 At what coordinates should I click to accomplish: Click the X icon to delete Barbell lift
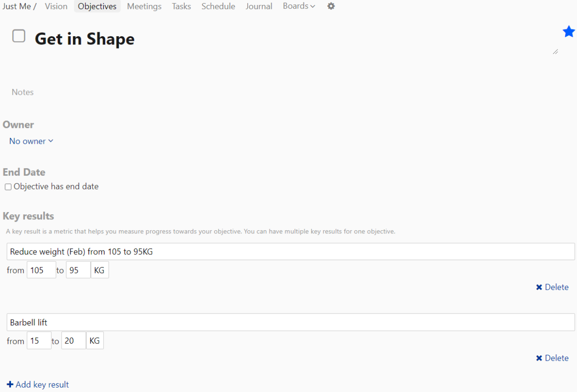539,358
